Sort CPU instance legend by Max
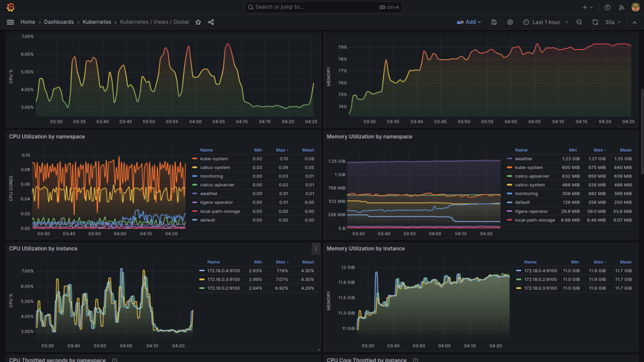Viewport: 644px width, 362px height. point(282,262)
